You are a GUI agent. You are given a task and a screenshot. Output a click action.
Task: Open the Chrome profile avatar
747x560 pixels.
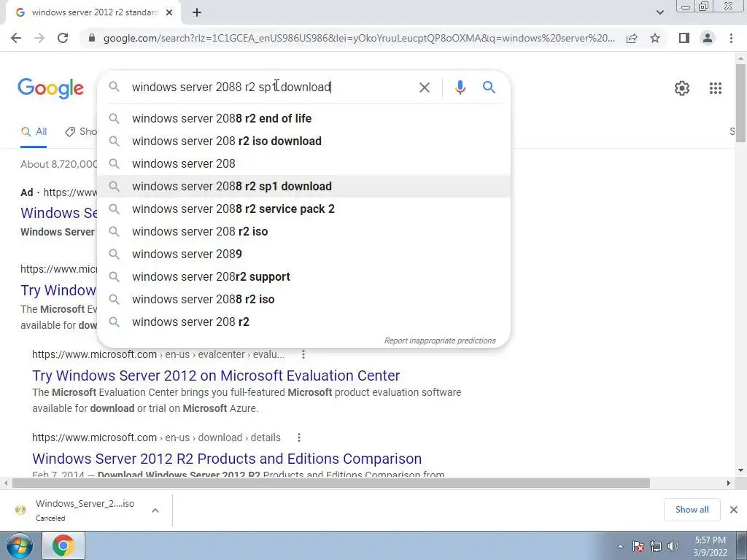point(708,38)
